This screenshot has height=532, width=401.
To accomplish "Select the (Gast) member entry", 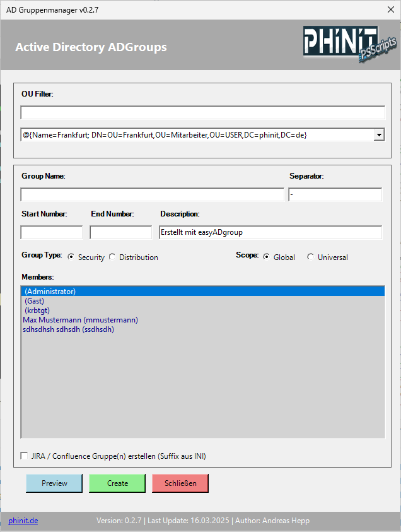I will coord(34,301).
